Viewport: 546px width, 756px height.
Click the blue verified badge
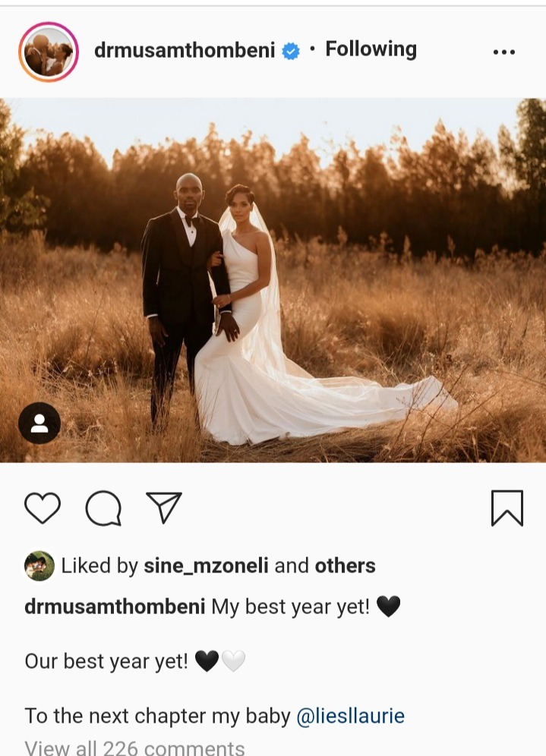click(291, 51)
